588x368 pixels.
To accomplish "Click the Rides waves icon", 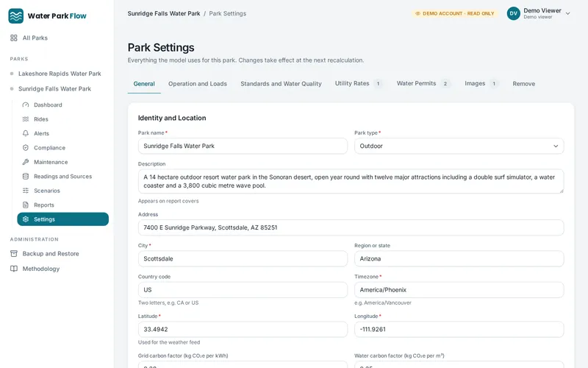I will 26,119.
